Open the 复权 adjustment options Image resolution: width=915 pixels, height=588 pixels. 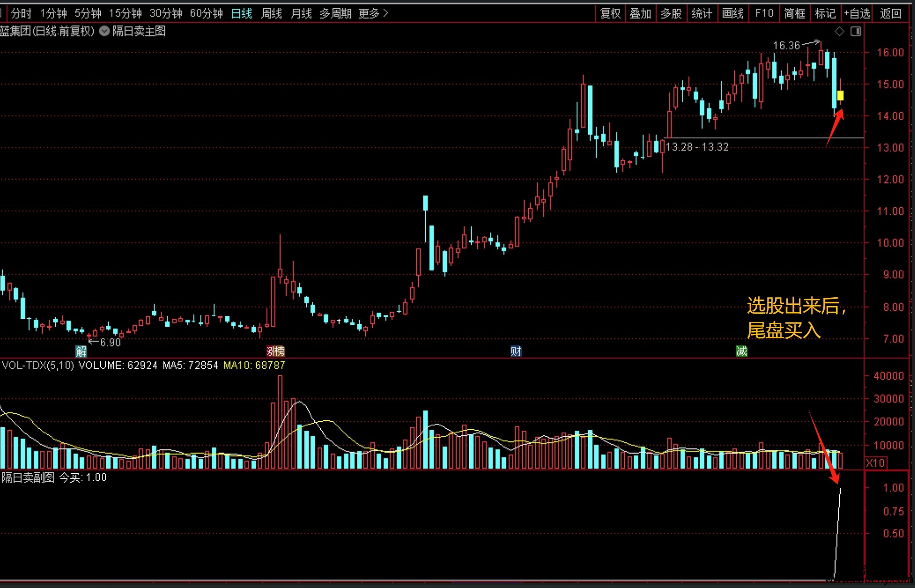tap(610, 14)
